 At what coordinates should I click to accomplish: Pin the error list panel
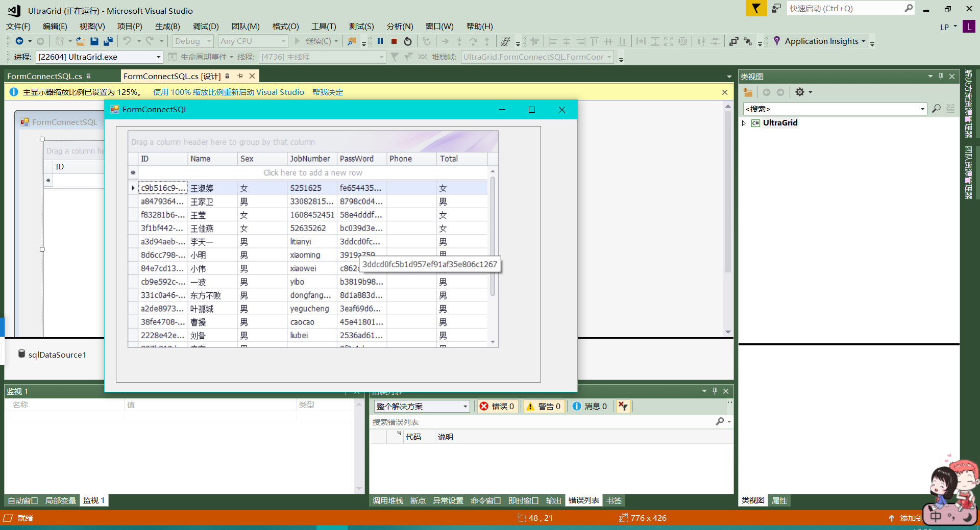pyautogui.click(x=715, y=391)
